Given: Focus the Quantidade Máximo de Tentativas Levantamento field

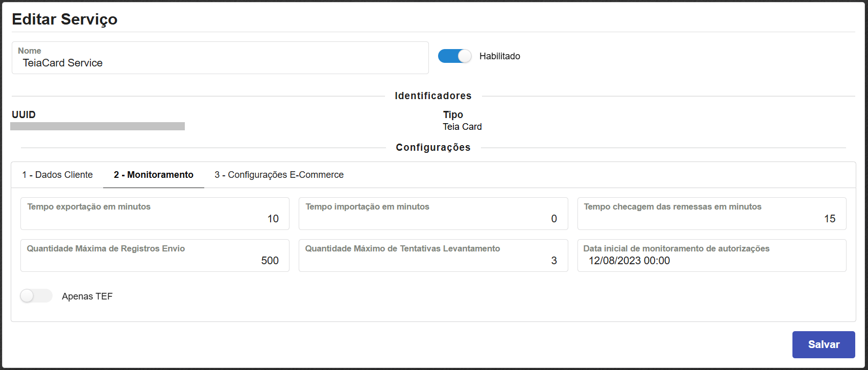Looking at the screenshot, I should pyautogui.click(x=433, y=260).
